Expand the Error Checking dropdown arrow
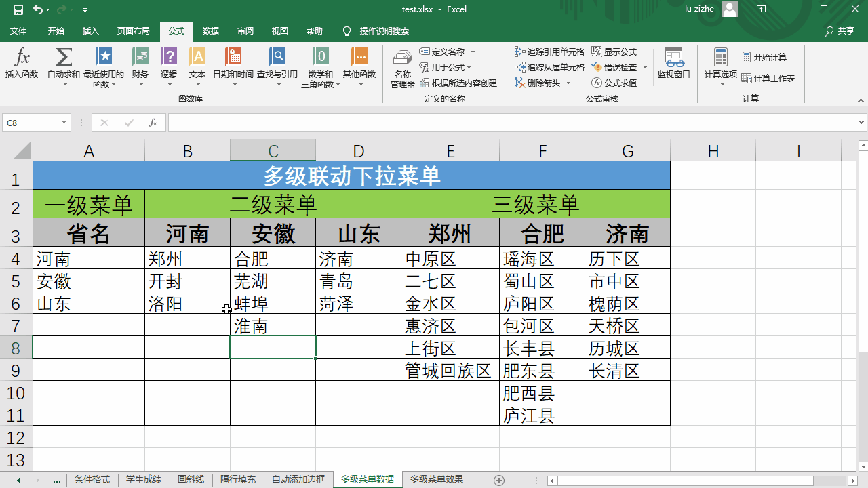The width and height of the screenshot is (868, 488). pos(645,67)
